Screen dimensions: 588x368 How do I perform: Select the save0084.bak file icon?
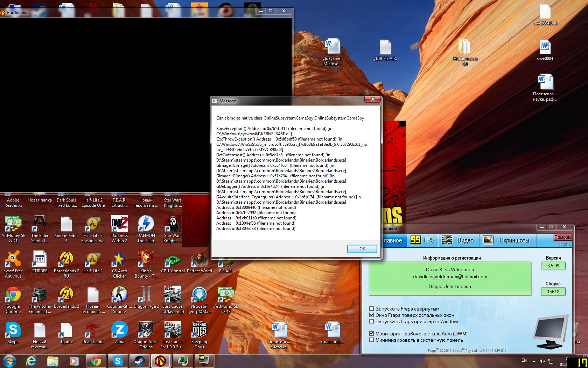coord(545,15)
